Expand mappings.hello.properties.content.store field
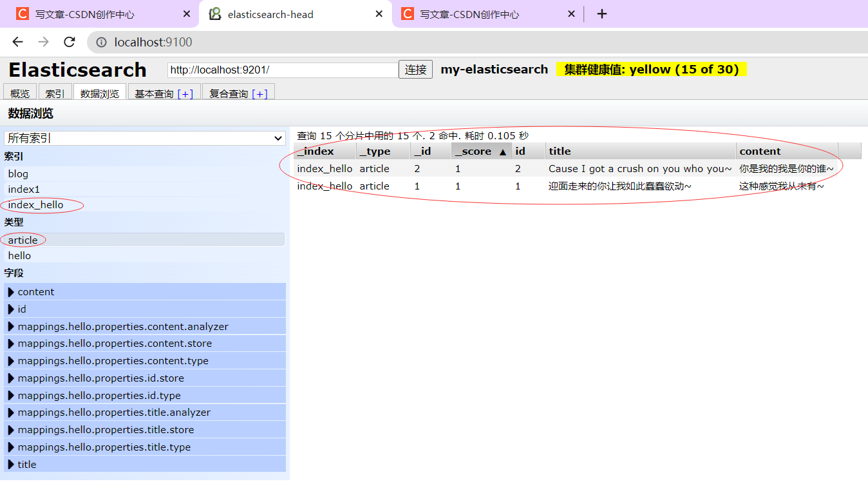The height and width of the screenshot is (486, 868). pyautogui.click(x=145, y=344)
